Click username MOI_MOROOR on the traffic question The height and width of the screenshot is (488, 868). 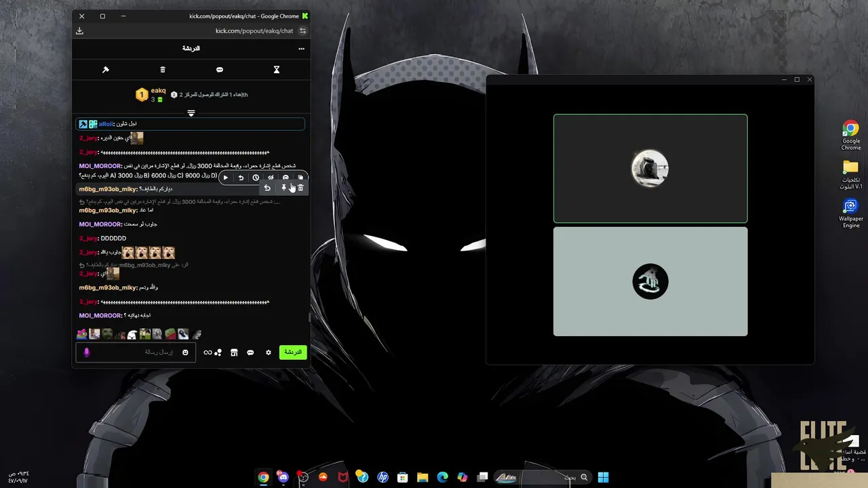click(100, 166)
